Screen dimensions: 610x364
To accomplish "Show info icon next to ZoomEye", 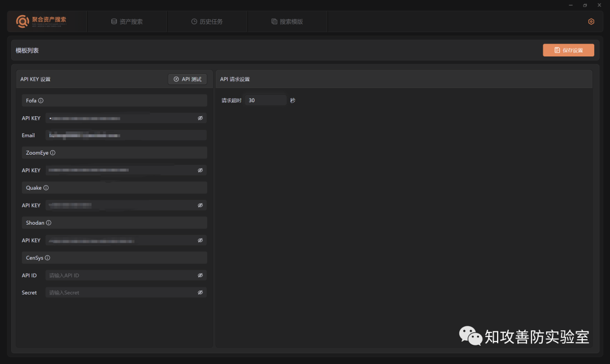I will (53, 153).
